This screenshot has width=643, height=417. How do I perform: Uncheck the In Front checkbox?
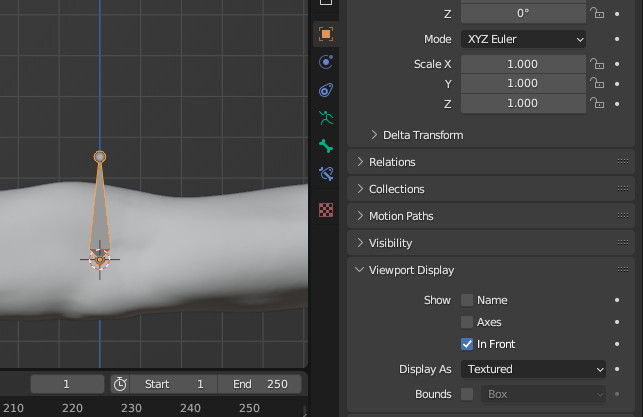tap(467, 344)
